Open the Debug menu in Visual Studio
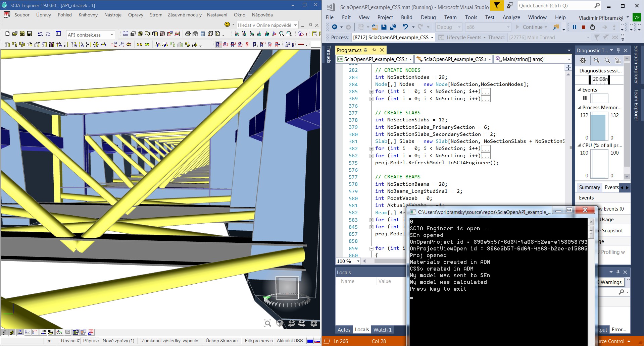This screenshot has width=644, height=346. coord(428,17)
